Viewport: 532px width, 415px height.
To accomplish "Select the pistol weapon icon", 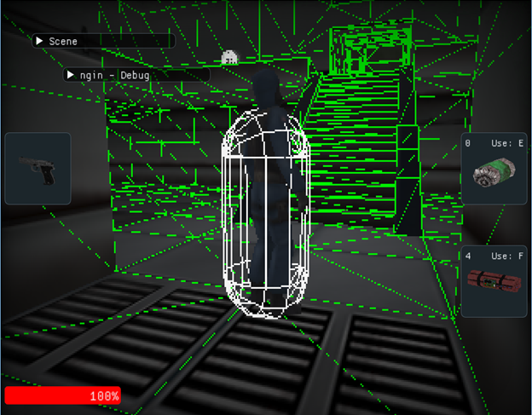I will [38, 170].
